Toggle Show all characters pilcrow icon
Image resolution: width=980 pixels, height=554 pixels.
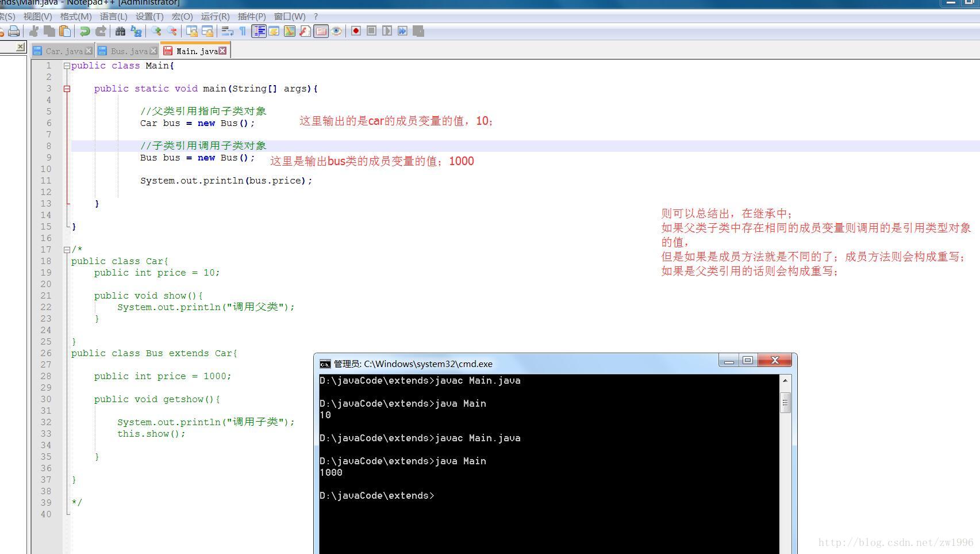coord(243,31)
